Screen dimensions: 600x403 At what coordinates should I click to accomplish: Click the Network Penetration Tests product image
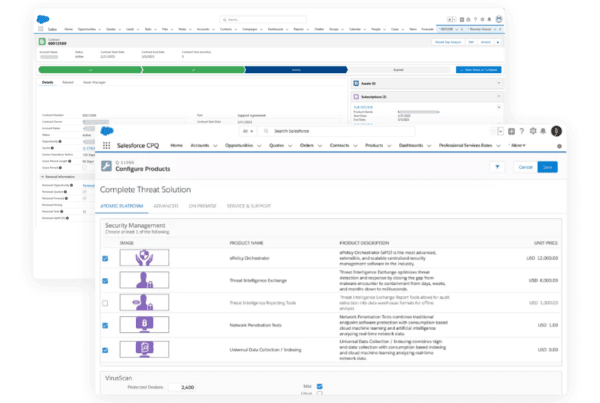(144, 325)
